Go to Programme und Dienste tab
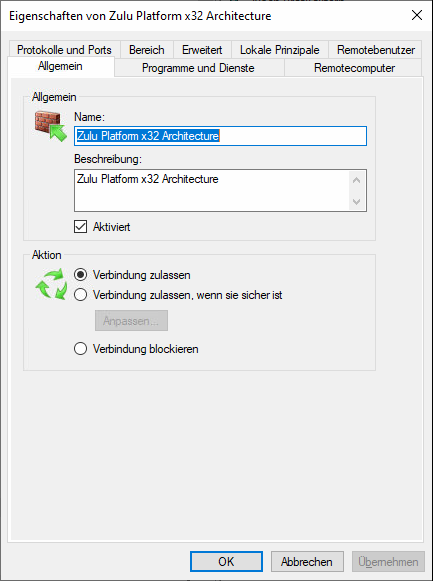Viewport: 433px width, 581px height. coord(198,68)
